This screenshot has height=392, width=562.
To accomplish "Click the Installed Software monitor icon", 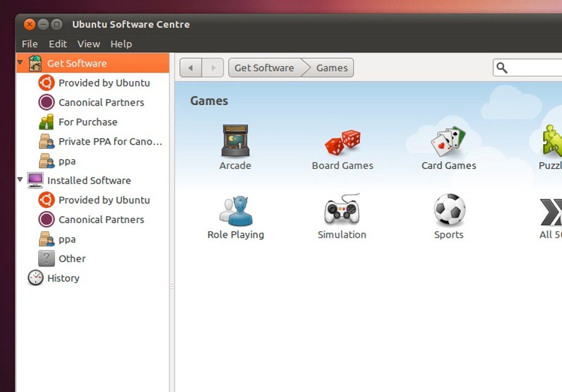I will (x=35, y=181).
